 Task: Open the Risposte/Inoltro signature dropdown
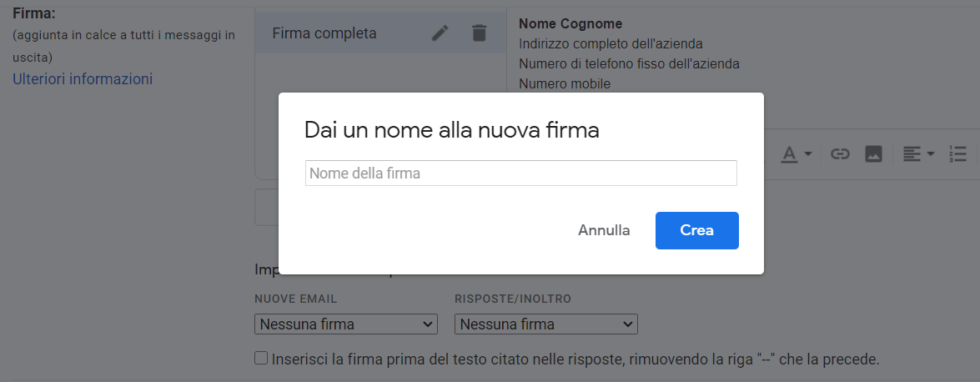pyautogui.click(x=546, y=324)
